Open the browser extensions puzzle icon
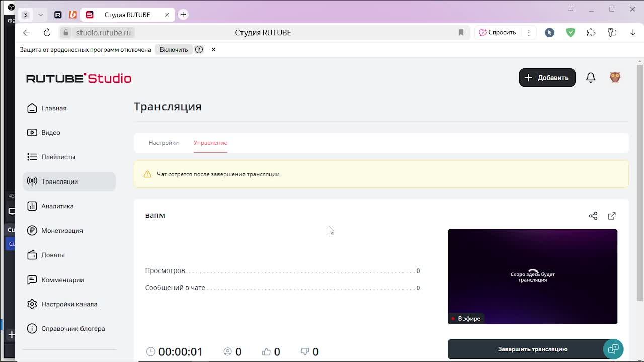The height and width of the screenshot is (362, 644). (x=591, y=32)
